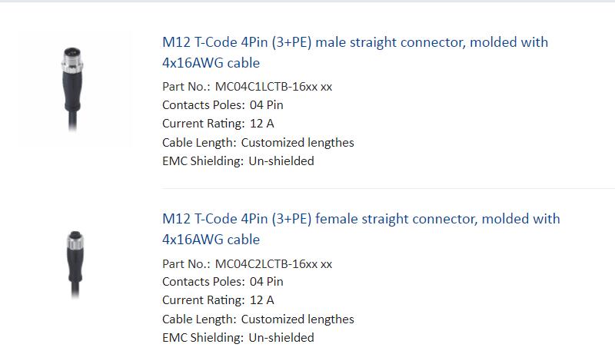Open the M12 T-Code male straight connector title link
This screenshot has width=615, height=364.
click(355, 52)
